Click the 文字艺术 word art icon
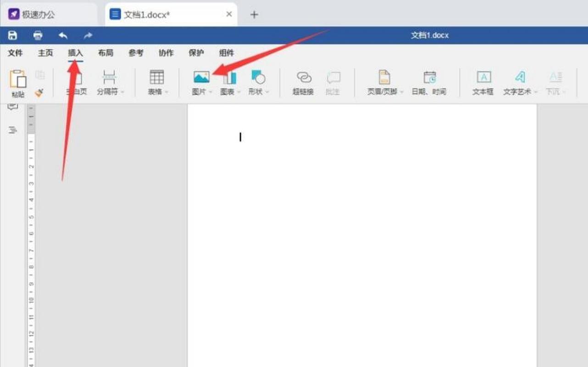The width and height of the screenshot is (588, 367). (520, 77)
